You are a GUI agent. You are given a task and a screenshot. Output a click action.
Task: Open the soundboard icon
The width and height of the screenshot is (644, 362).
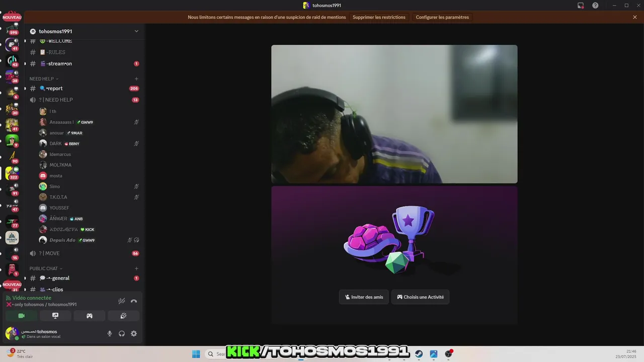123,316
